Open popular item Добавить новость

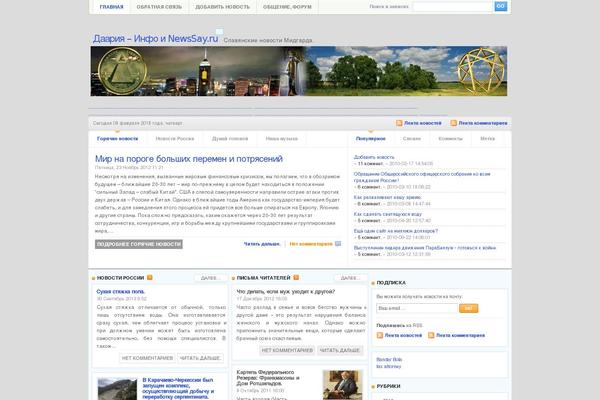pos(374,157)
